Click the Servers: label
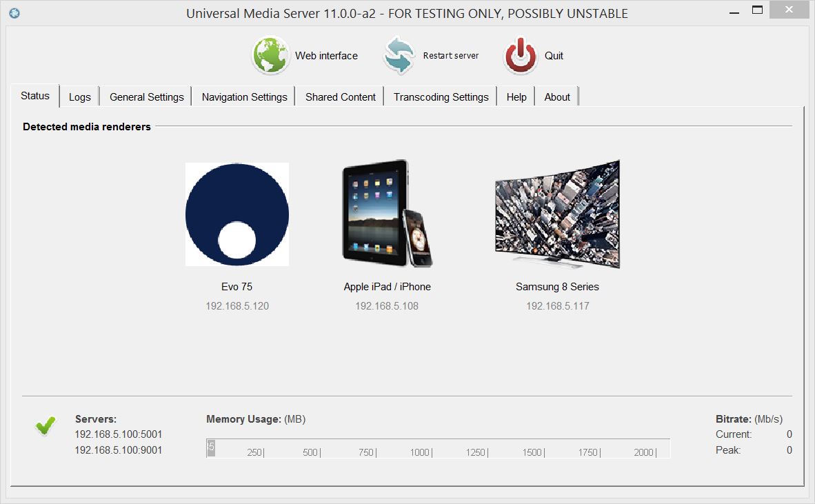The height and width of the screenshot is (504, 815). click(x=96, y=419)
